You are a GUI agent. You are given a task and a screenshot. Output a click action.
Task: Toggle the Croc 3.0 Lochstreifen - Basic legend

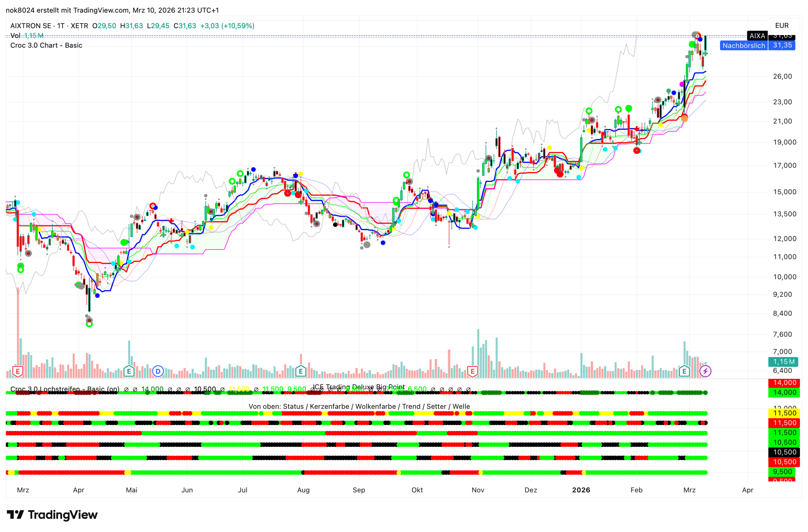[x=65, y=389]
